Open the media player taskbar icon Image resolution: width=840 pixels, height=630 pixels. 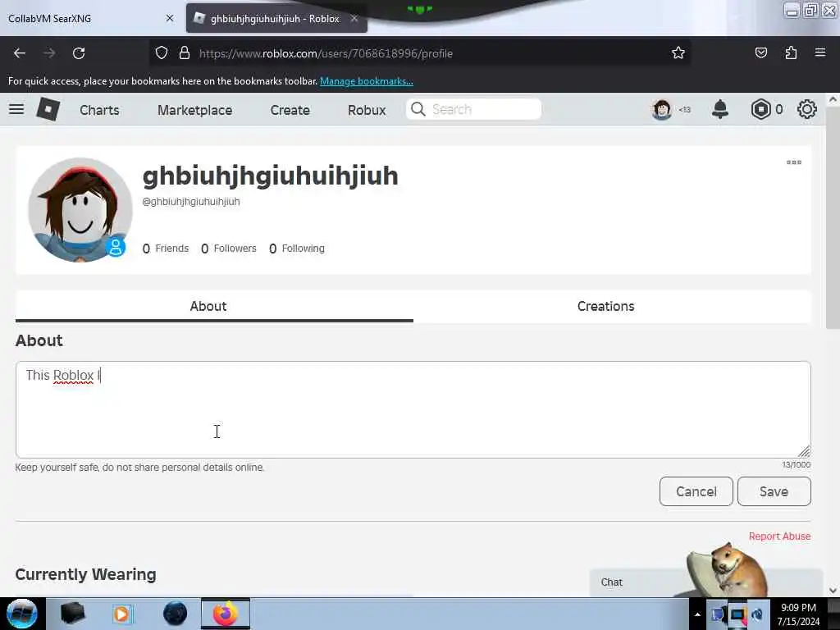tap(121, 614)
